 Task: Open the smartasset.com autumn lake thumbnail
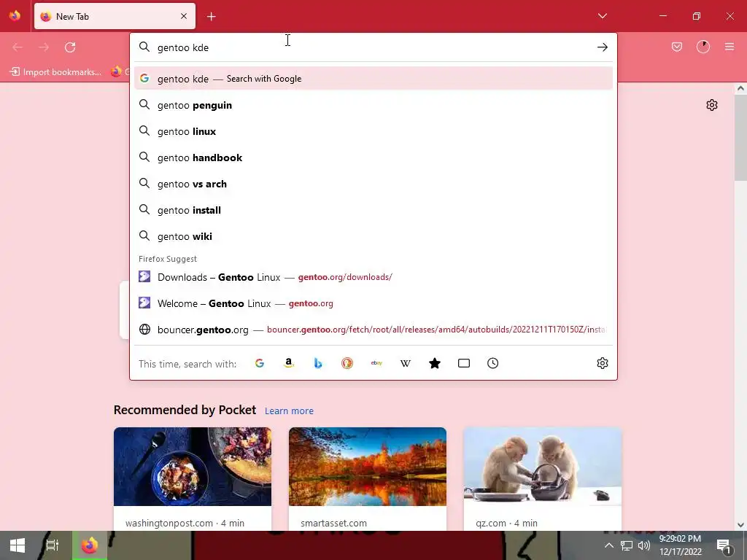(x=368, y=466)
